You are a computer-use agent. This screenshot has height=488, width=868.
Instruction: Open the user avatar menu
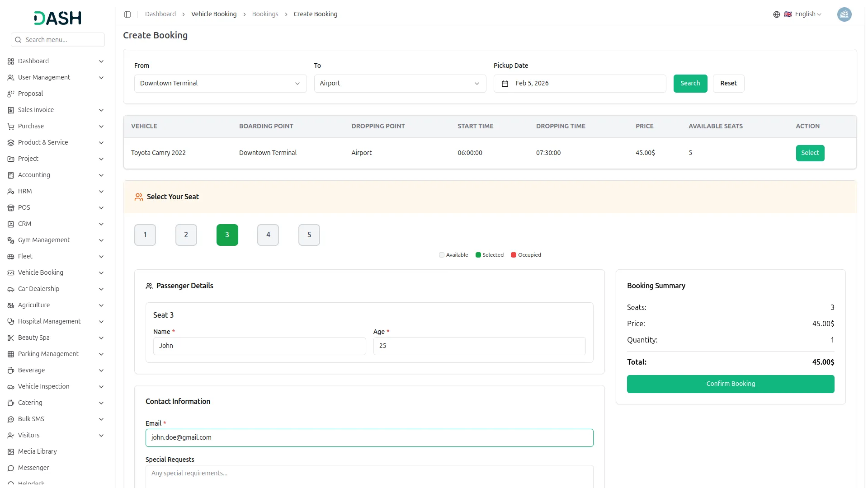point(844,14)
